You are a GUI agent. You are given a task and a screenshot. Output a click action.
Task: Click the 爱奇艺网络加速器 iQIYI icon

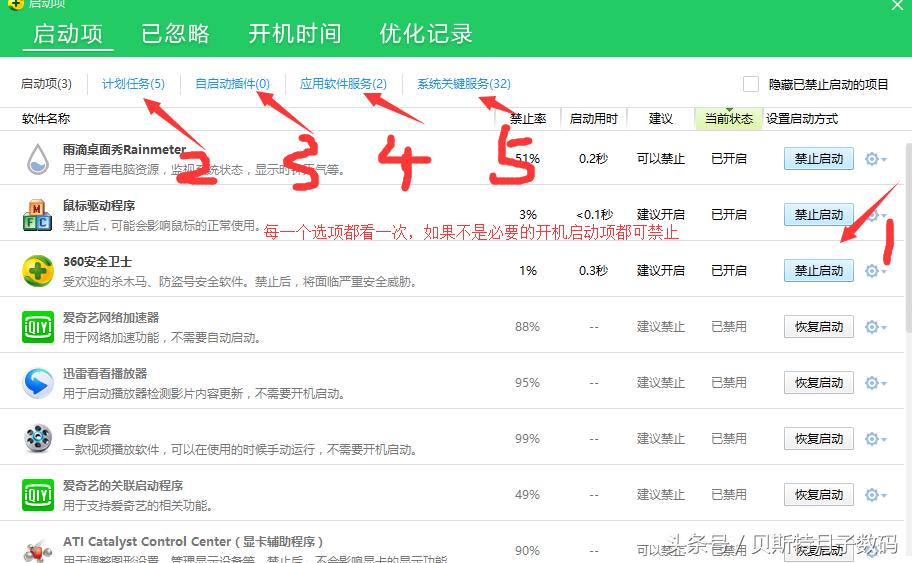click(38, 327)
